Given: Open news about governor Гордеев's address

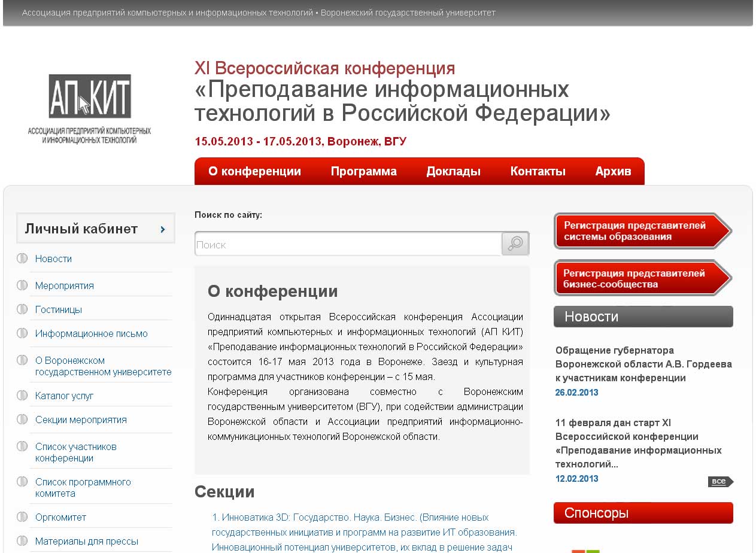Looking at the screenshot, I should 643,364.
